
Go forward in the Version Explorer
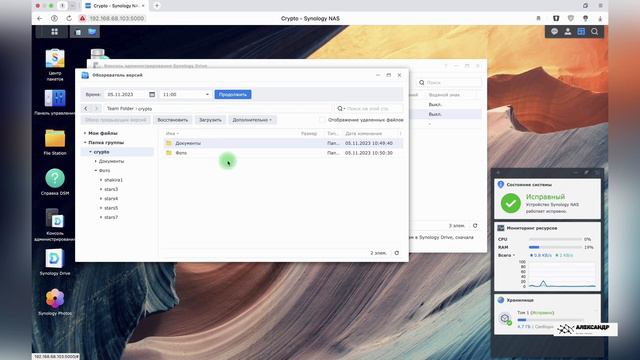[96, 109]
